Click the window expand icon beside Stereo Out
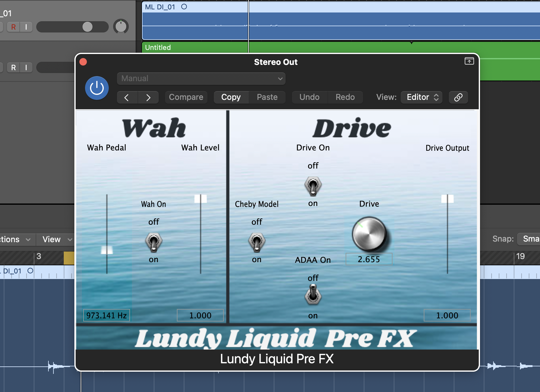The width and height of the screenshot is (540, 392). click(469, 61)
